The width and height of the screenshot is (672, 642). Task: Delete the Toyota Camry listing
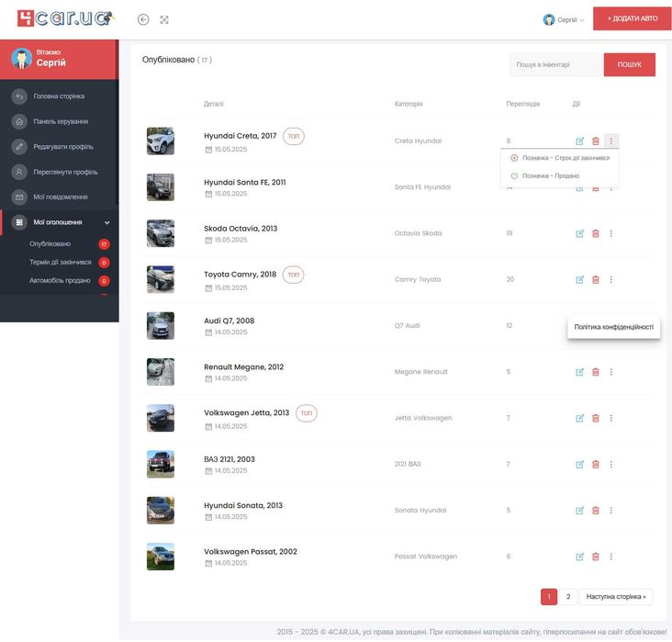point(595,280)
